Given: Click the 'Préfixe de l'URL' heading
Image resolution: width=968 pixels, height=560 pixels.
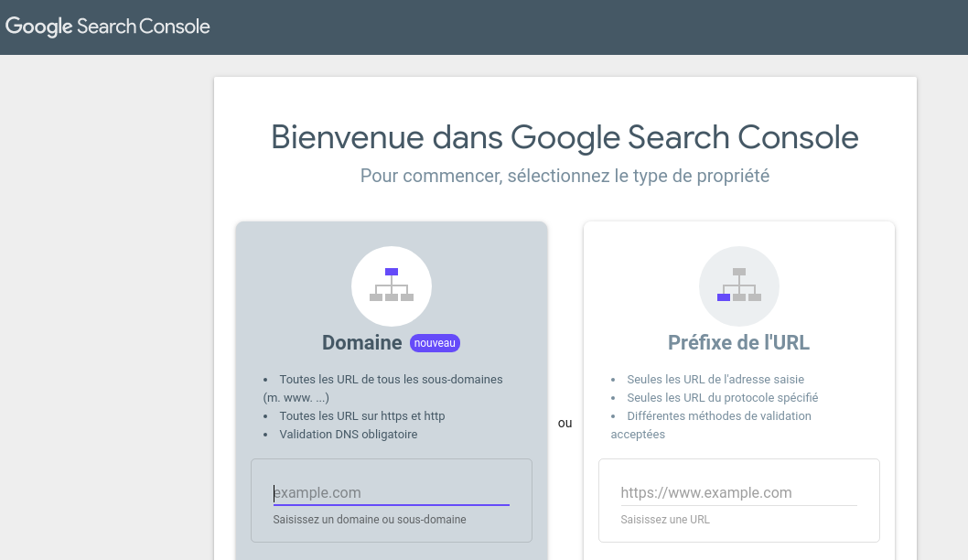Looking at the screenshot, I should (739, 342).
